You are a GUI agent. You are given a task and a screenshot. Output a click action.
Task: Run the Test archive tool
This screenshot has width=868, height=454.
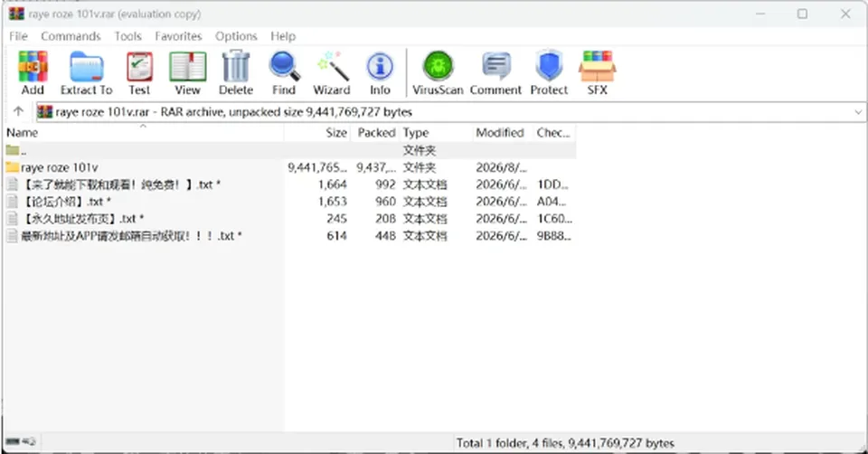[x=139, y=73]
